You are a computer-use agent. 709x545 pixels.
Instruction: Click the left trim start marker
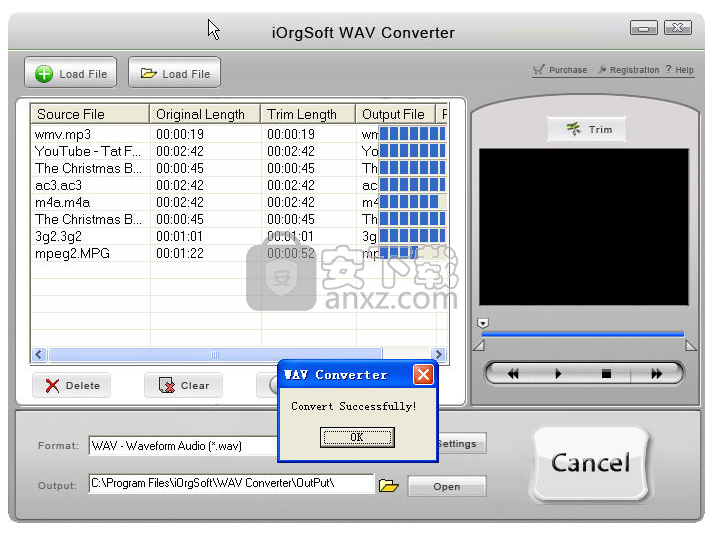pos(479,346)
